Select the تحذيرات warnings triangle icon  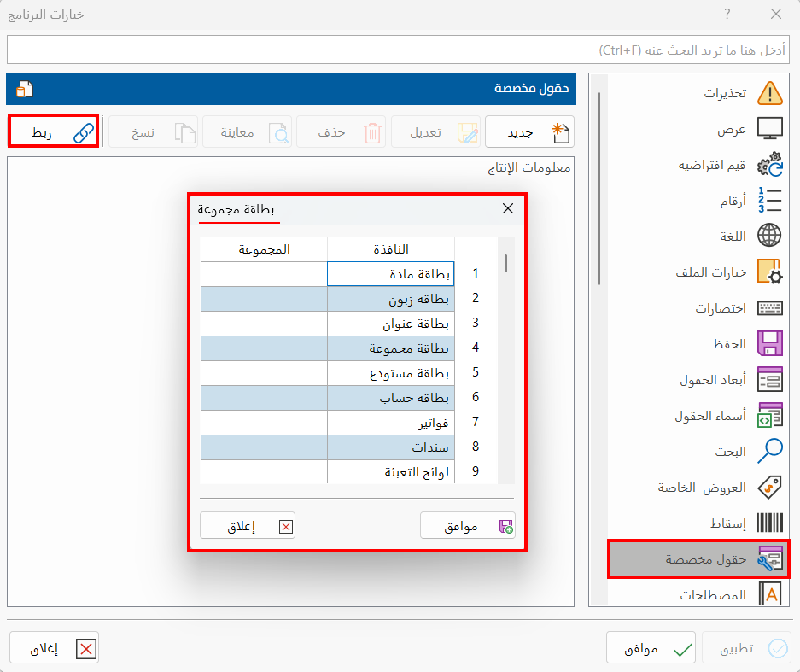771,93
